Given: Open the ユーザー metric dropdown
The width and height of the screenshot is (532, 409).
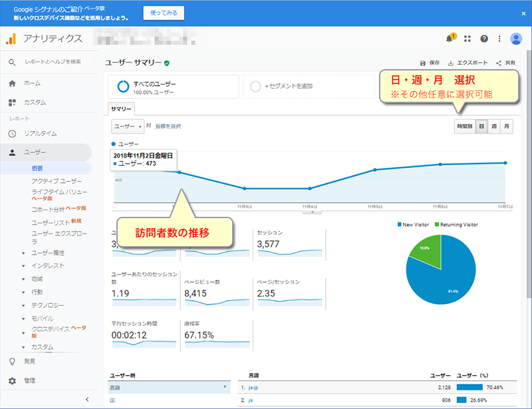Looking at the screenshot, I should pyautogui.click(x=128, y=126).
